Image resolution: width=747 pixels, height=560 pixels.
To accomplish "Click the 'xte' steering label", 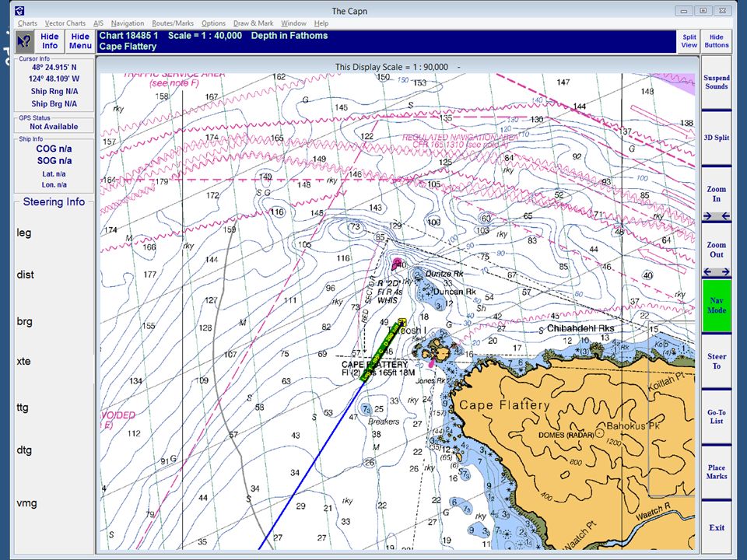I will tap(23, 362).
